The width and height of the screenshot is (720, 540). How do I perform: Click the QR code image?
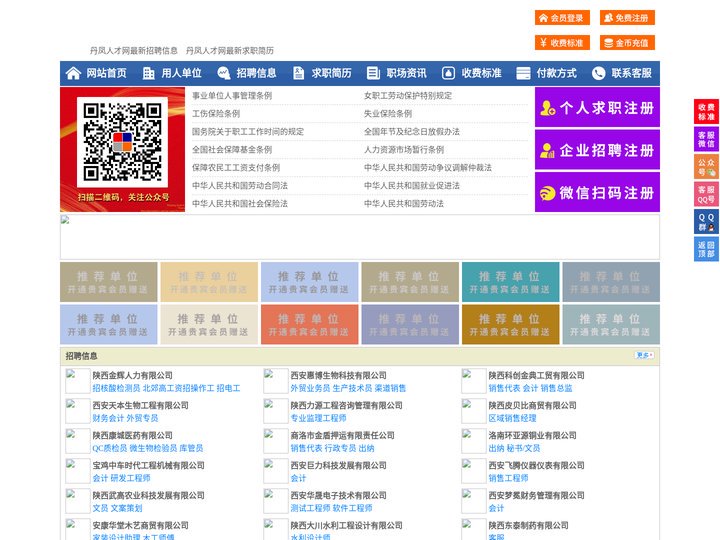coord(122,142)
